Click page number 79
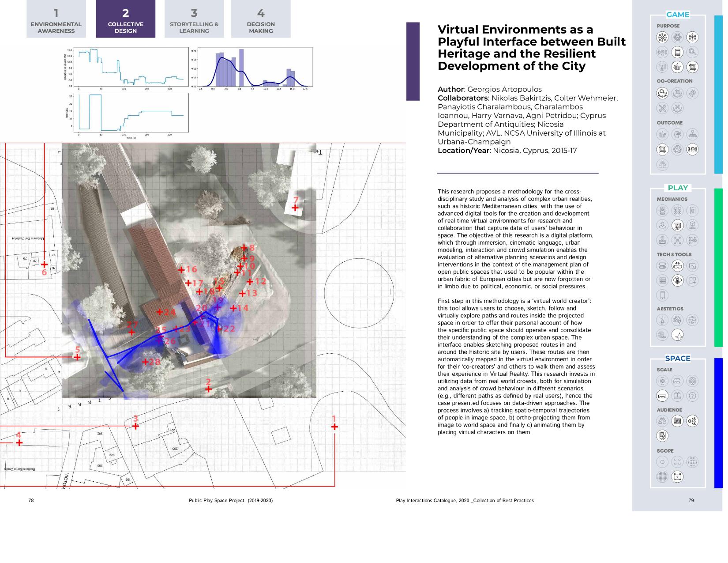This screenshot has width=728, height=563. point(691,500)
